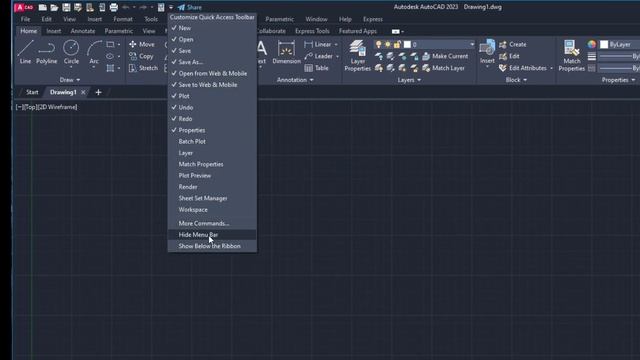640x360 pixels.
Task: Open the Edit Attributes dropdown arrow
Action: [x=551, y=68]
